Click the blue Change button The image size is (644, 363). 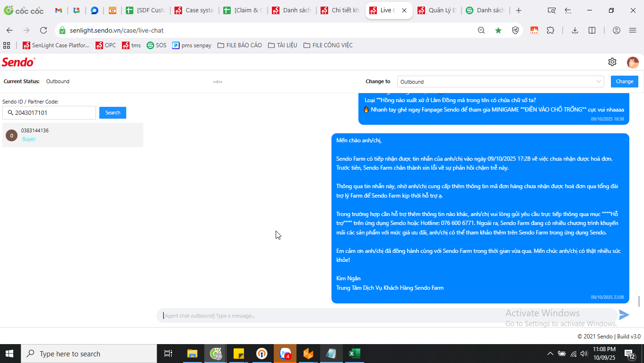tap(625, 81)
